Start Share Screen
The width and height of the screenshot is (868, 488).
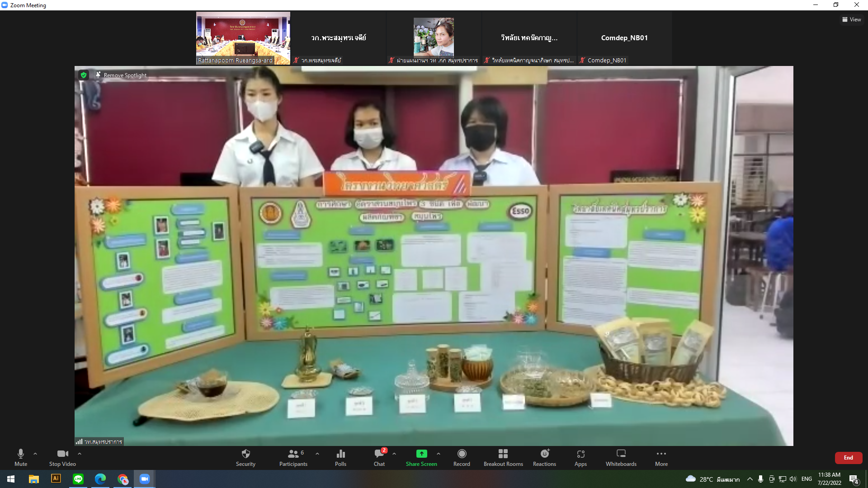421,458
